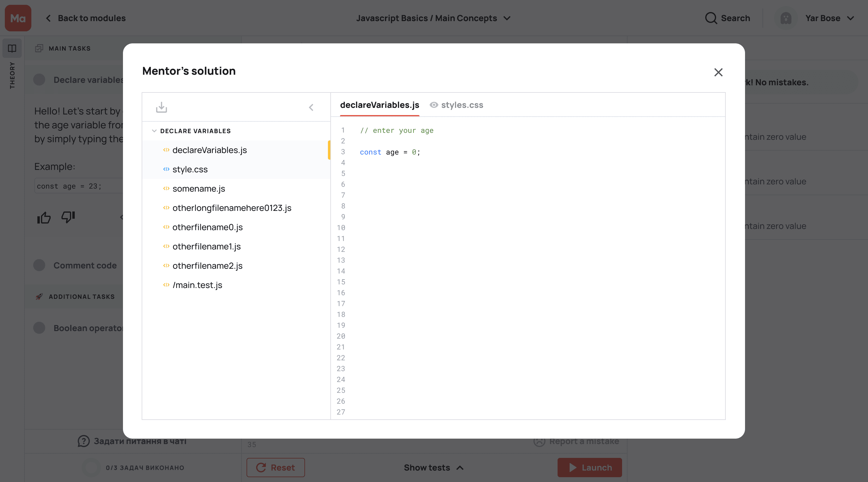Open style.css in the file tree
The image size is (868, 482).
[190, 169]
